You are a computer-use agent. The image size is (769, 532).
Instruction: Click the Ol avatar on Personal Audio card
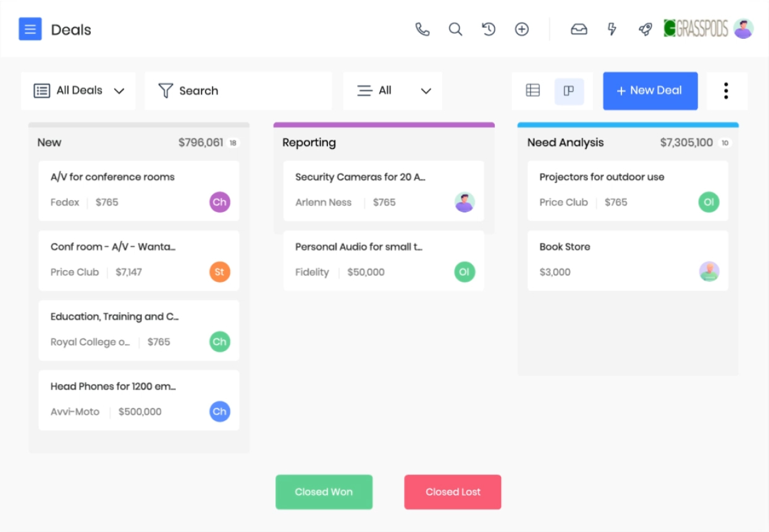464,272
